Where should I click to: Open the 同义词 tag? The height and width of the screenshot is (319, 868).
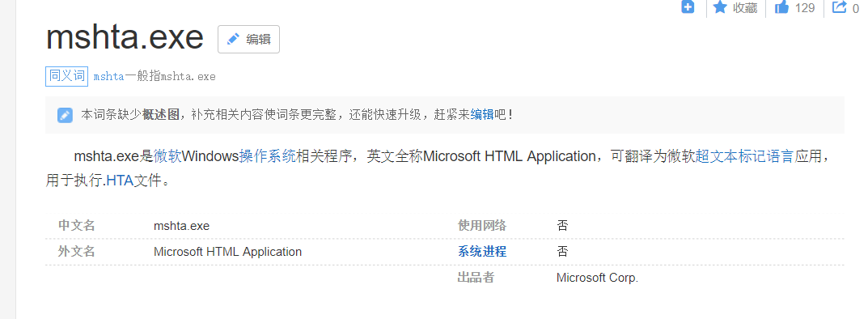point(66,76)
